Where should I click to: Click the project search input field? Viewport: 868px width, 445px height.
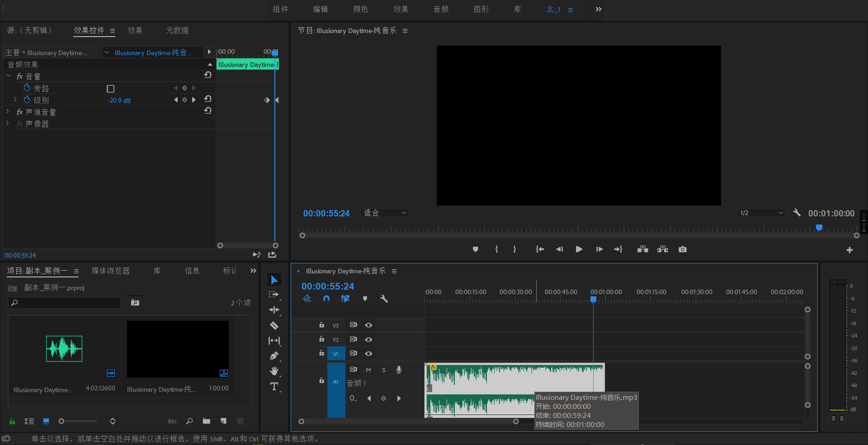tap(68, 303)
